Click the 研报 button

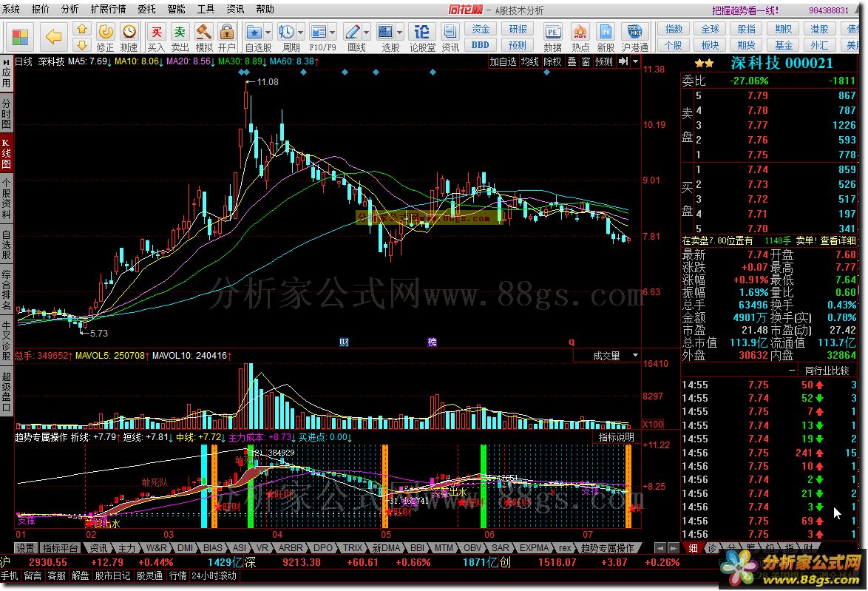pyautogui.click(x=518, y=29)
